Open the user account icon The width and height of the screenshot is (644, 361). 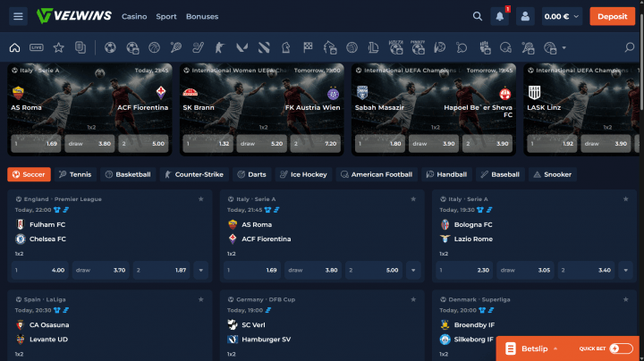pyautogui.click(x=525, y=16)
